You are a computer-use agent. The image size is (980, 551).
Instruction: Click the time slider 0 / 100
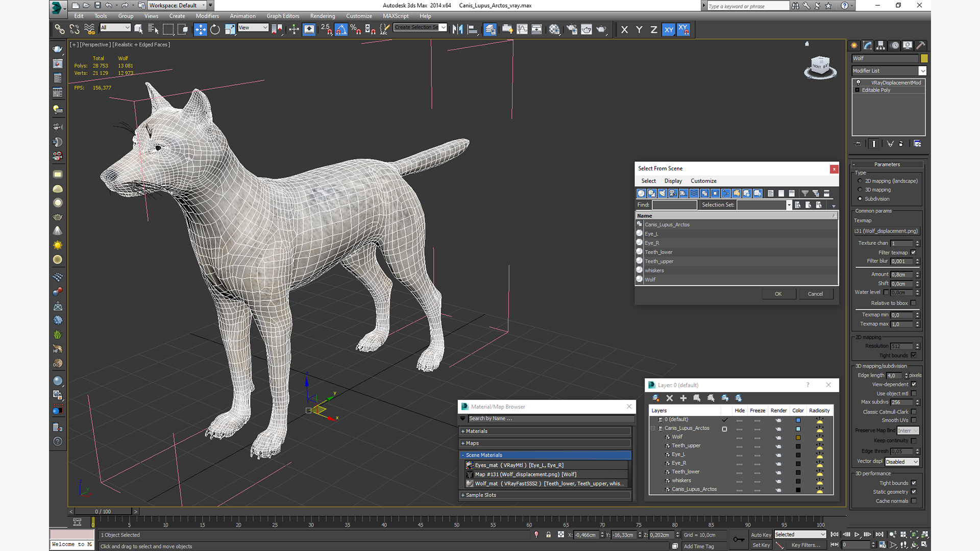coord(103,511)
